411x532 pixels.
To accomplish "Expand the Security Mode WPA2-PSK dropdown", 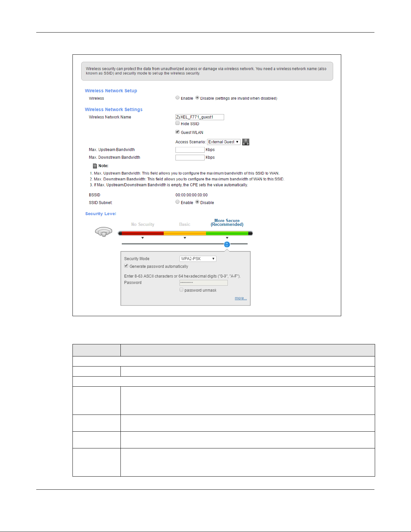I will pyautogui.click(x=198, y=259).
